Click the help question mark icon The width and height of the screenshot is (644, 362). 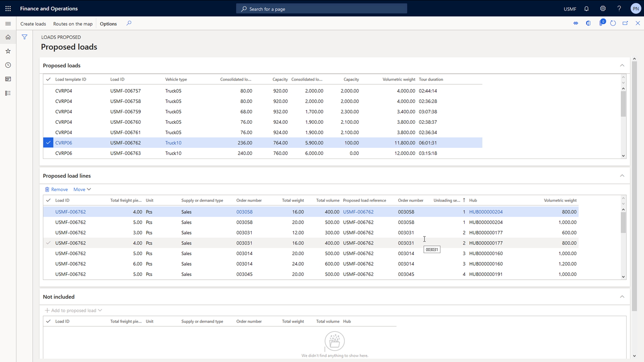pyautogui.click(x=619, y=8)
